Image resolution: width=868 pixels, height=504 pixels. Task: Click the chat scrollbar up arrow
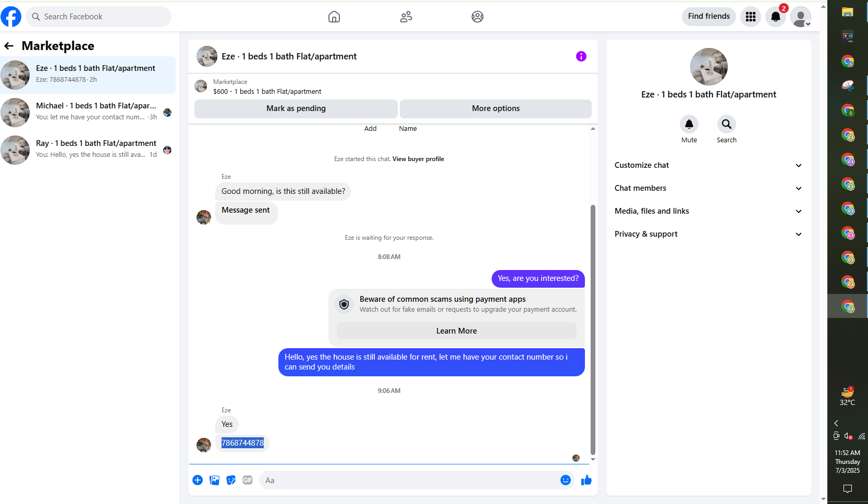click(x=593, y=128)
